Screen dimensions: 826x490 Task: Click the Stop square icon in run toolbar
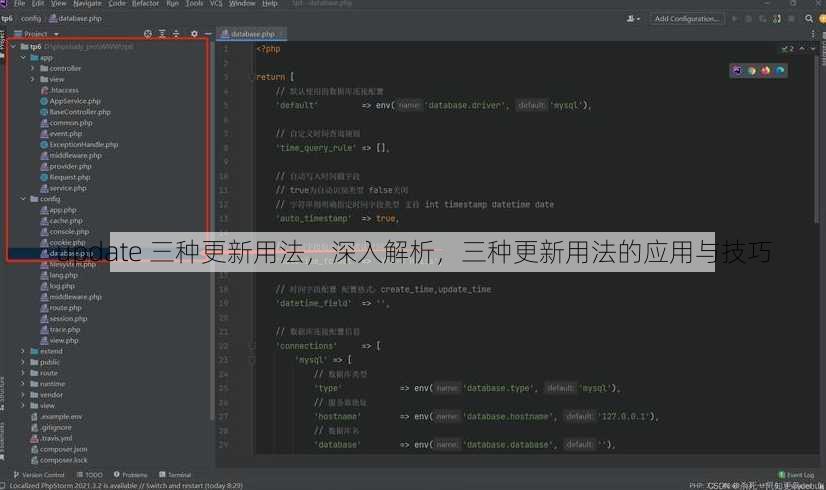point(791,18)
